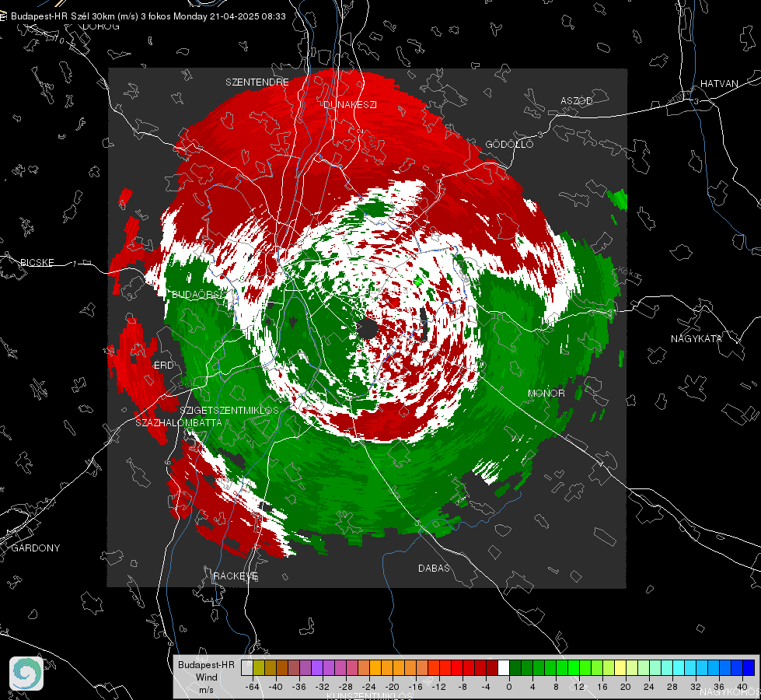Click the m/s unit label in legend
Viewport: 761px width, 700px height.
pyautogui.click(x=206, y=690)
